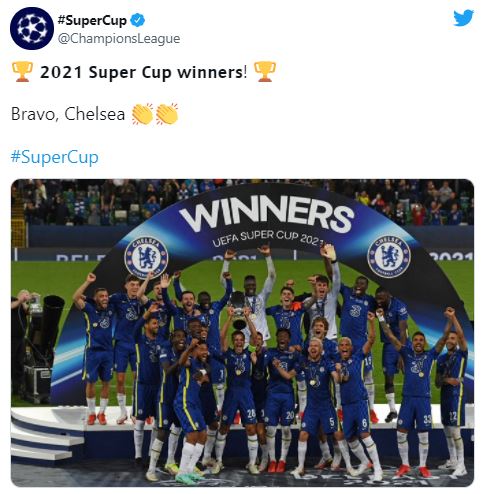Image resolution: width=483 pixels, height=494 pixels.
Task: Click the right Chelsea crest on the arch
Action: [389, 257]
